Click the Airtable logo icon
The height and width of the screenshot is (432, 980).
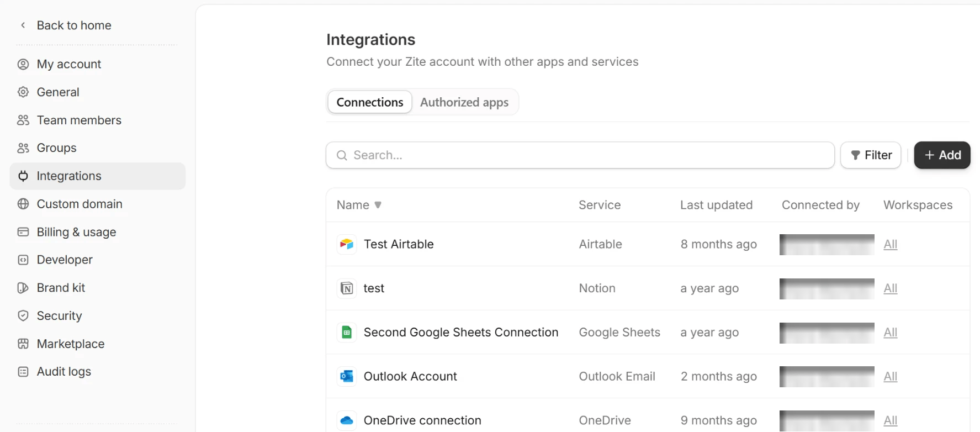(347, 244)
